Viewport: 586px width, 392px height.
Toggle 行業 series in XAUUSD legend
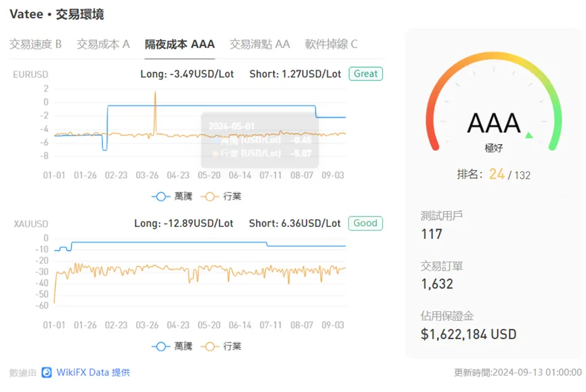click(x=222, y=347)
